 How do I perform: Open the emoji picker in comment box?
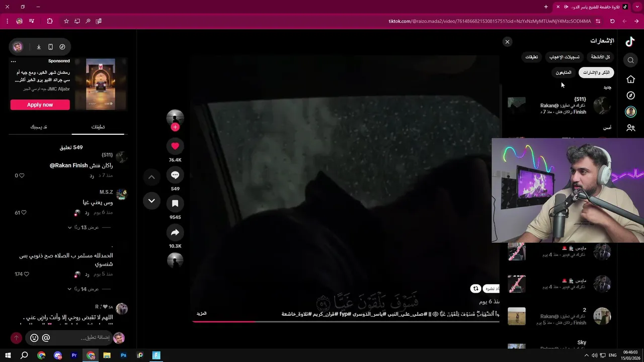pyautogui.click(x=34, y=338)
